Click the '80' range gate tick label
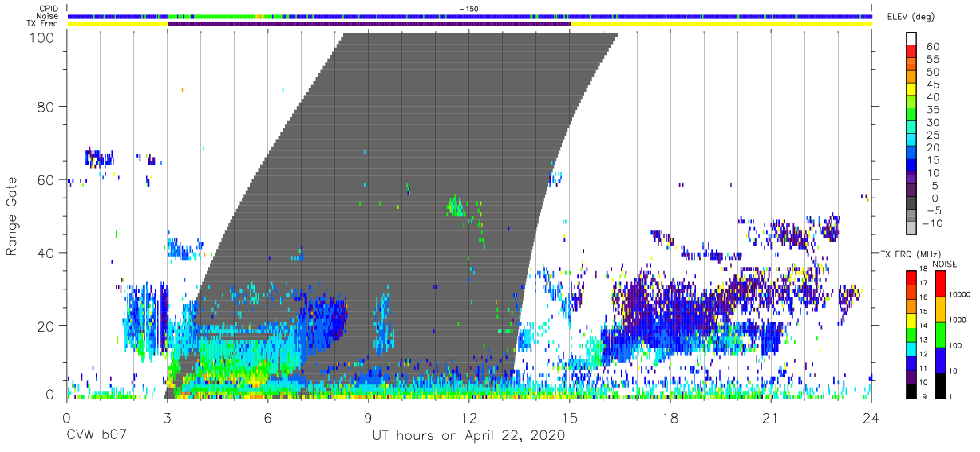 click(47, 107)
